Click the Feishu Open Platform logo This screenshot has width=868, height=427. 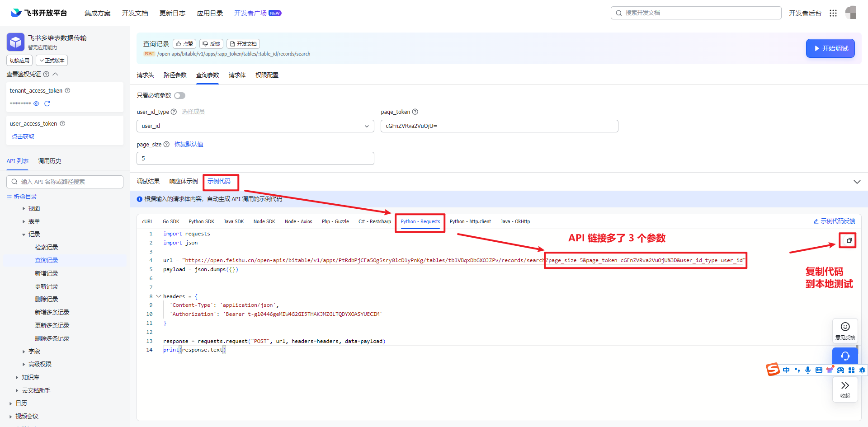click(39, 13)
